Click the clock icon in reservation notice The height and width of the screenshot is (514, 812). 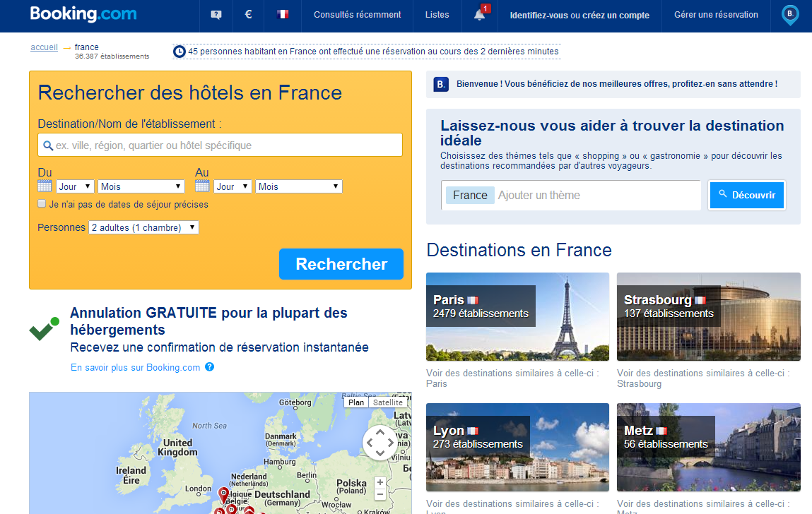180,52
